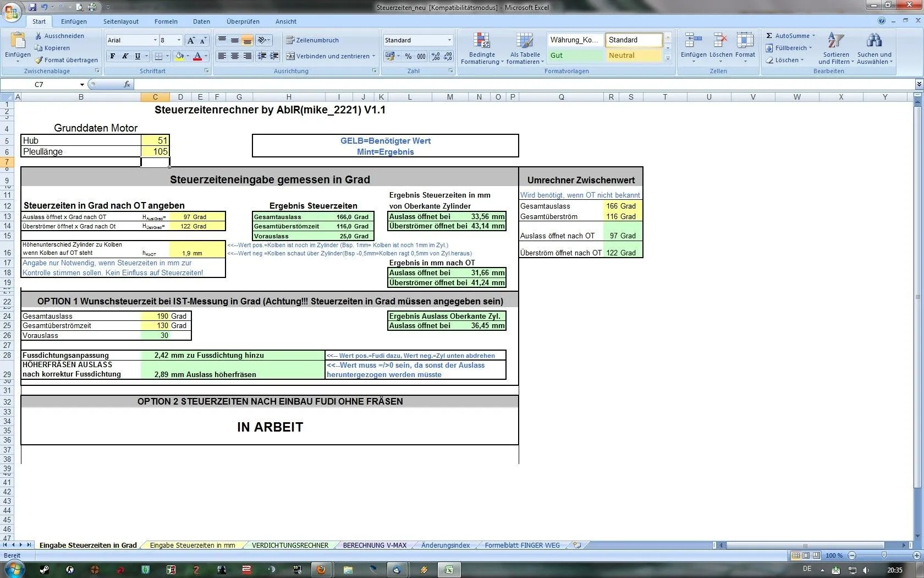
Task: Select the Format übertragen paintbrush
Action: click(x=39, y=60)
